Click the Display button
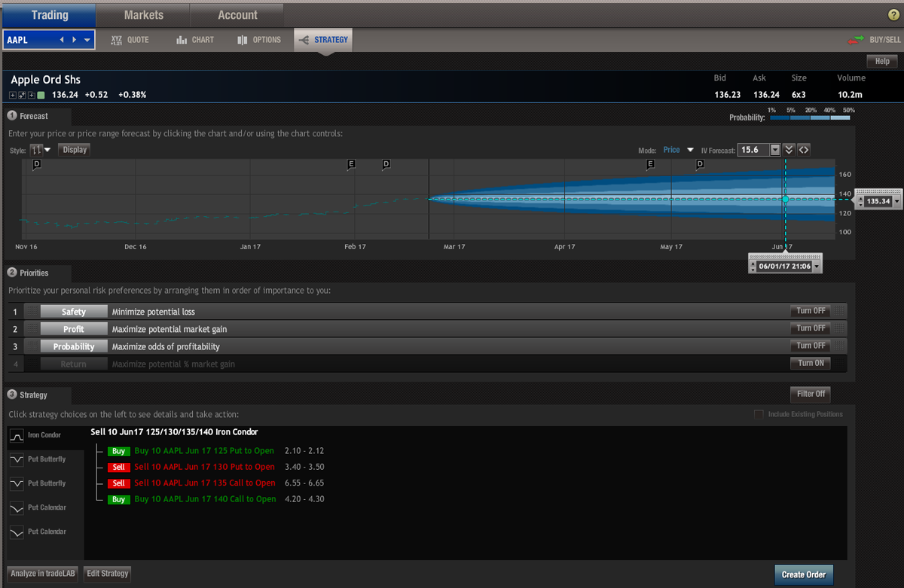 point(75,150)
